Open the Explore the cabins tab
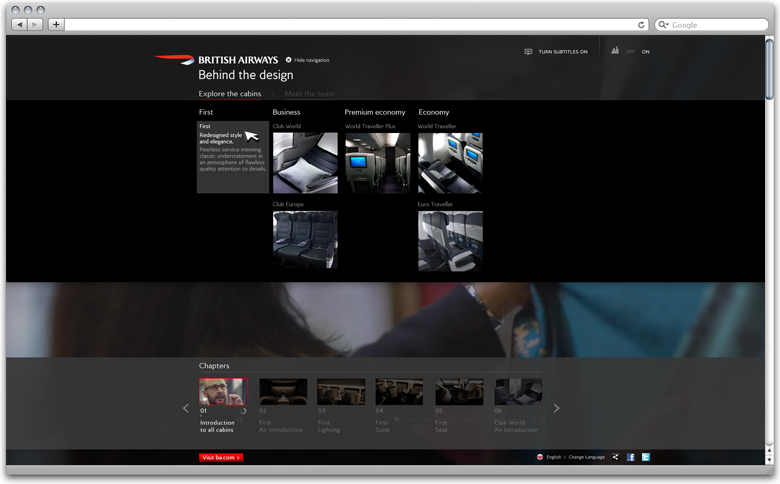This screenshot has height=484, width=780. point(230,94)
